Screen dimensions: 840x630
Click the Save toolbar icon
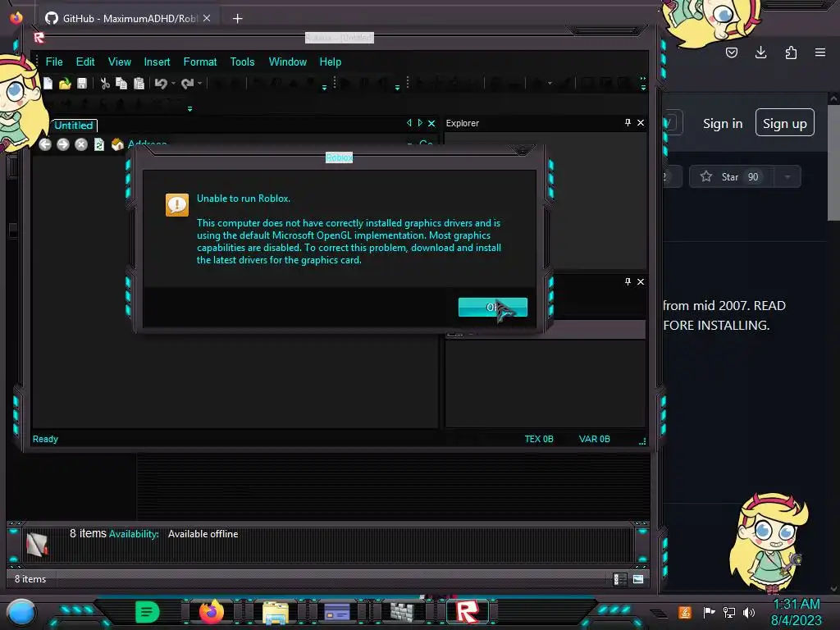point(82,84)
